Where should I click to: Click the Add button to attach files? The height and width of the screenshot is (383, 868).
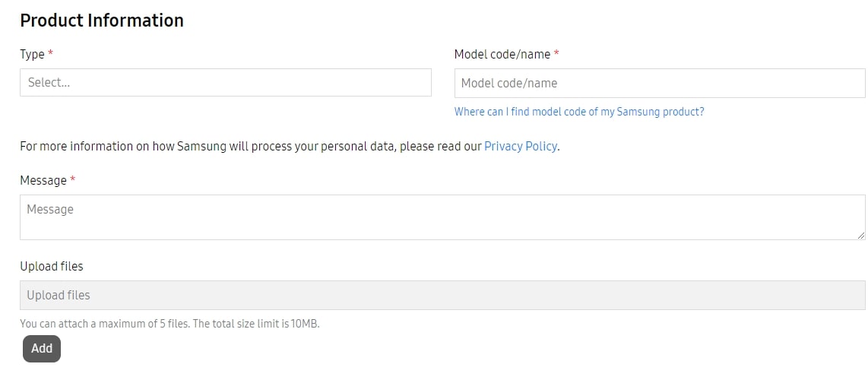(x=42, y=349)
